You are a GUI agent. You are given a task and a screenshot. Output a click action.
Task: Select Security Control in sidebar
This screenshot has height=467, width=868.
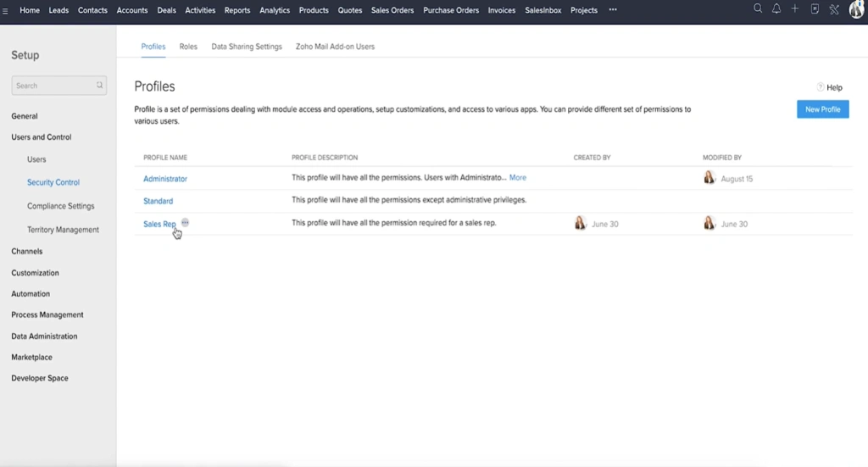[53, 182]
